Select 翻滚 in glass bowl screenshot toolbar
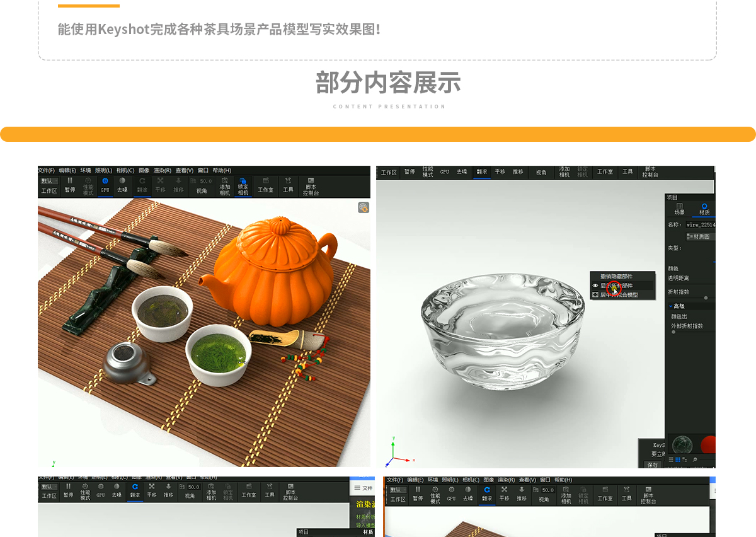Image resolution: width=756 pixels, height=537 pixels. coord(482,171)
